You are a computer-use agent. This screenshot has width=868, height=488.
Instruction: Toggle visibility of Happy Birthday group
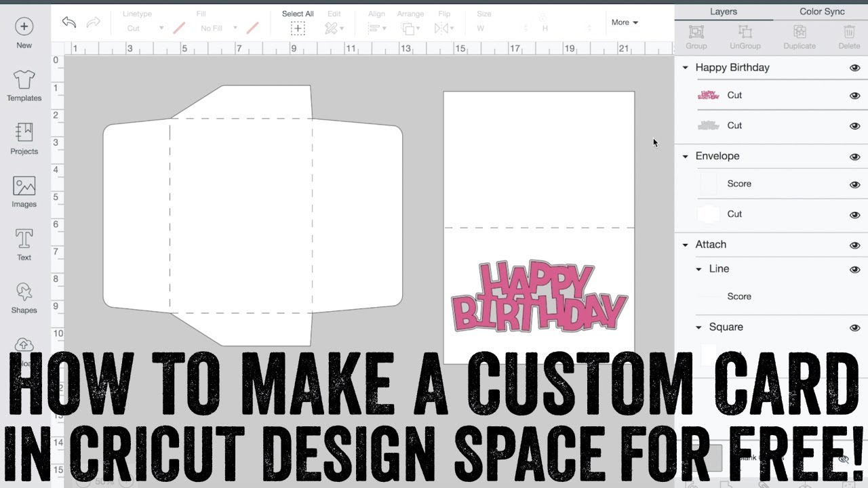[x=854, y=68]
